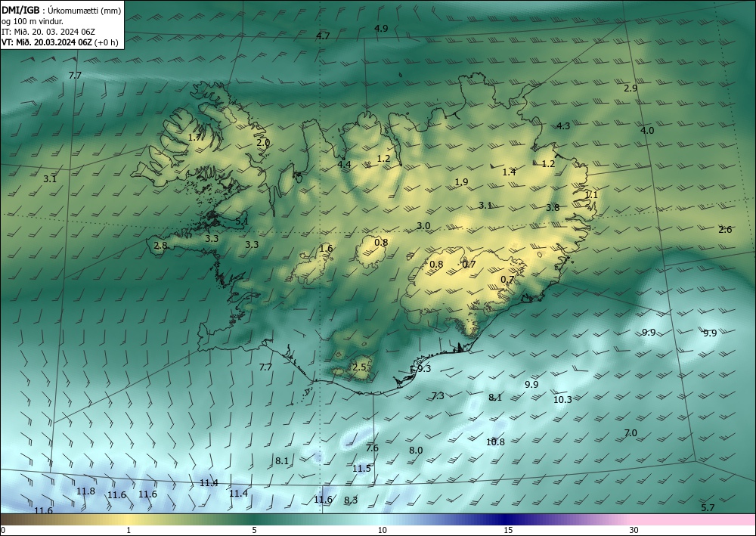This screenshot has width=756, height=536.
Task: Click the 2.5 value on the southern glacier
Action: pyautogui.click(x=359, y=367)
